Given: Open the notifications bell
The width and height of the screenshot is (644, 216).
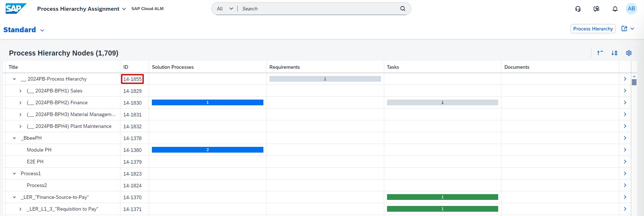Looking at the screenshot, I should tap(615, 9).
